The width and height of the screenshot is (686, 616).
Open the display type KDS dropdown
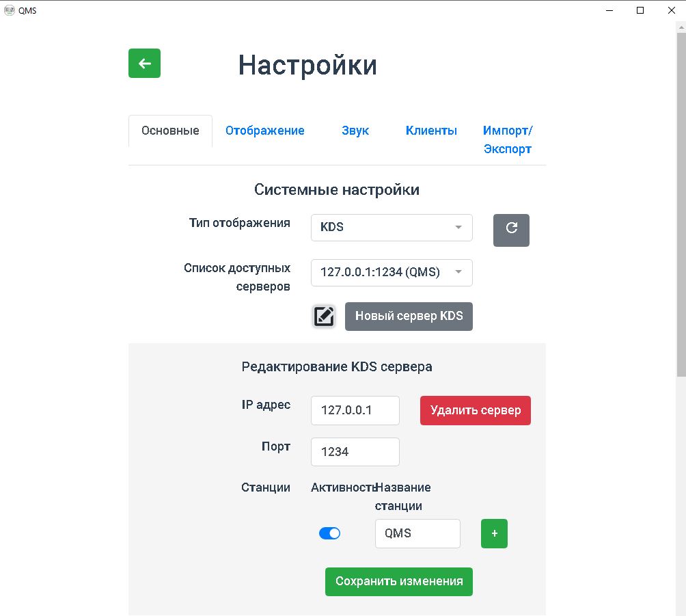coord(391,228)
